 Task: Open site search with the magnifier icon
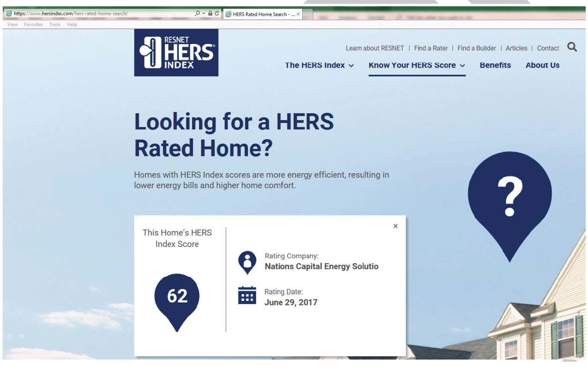(572, 47)
